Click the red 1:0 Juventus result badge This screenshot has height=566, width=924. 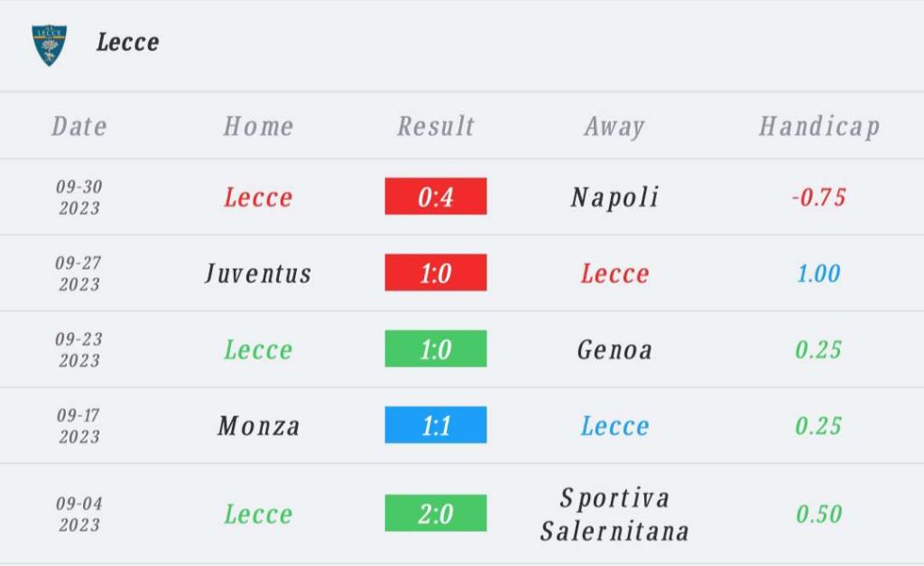pos(436,273)
